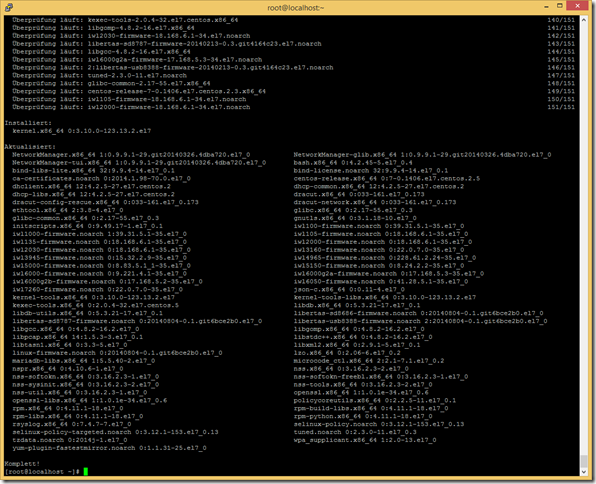The image size is (596, 484).
Task: Click the rpm-python.x86_64 entry
Action: pyautogui.click(x=363, y=416)
